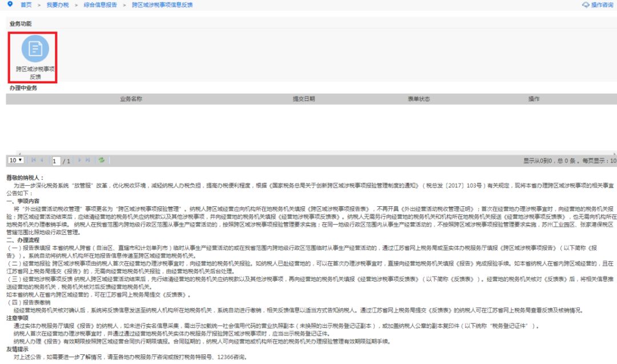The height and width of the screenshot is (364, 617).
Task: Click the 业务名称 column header
Action: pos(131,99)
